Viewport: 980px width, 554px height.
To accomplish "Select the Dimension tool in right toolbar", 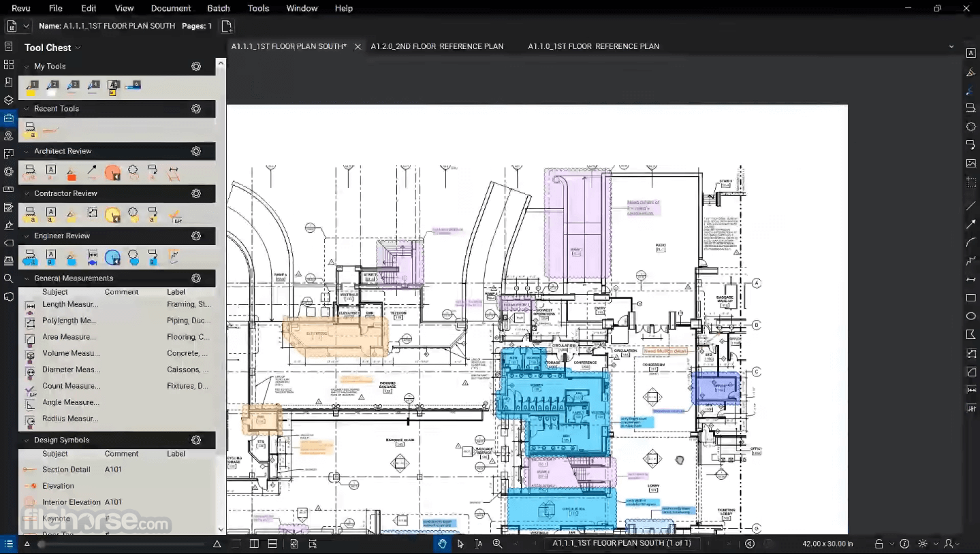I will (x=971, y=280).
